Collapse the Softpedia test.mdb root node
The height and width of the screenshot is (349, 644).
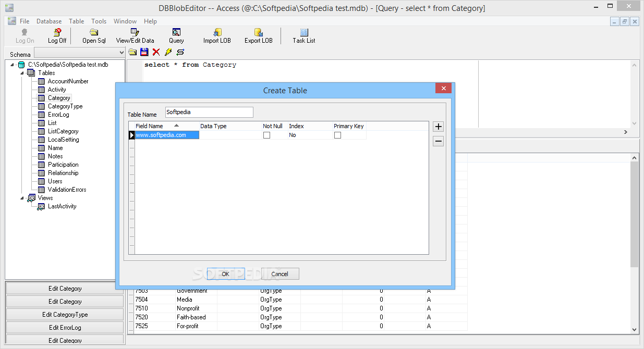[12, 65]
